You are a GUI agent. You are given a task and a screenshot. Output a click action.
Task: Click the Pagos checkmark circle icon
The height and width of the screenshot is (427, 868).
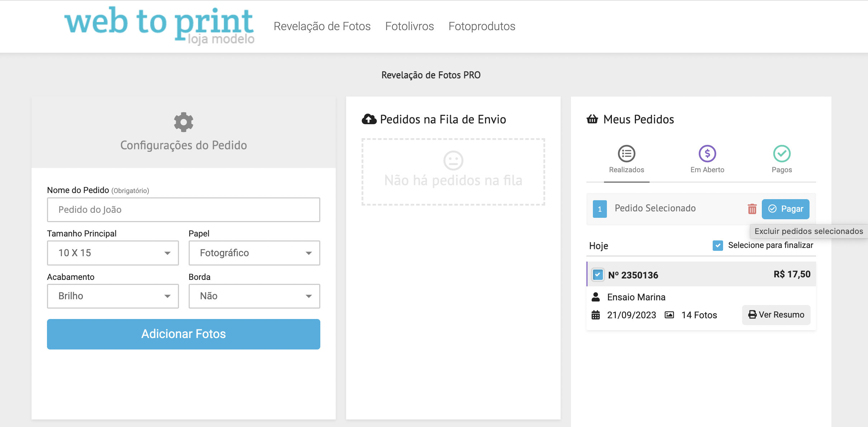click(x=782, y=154)
